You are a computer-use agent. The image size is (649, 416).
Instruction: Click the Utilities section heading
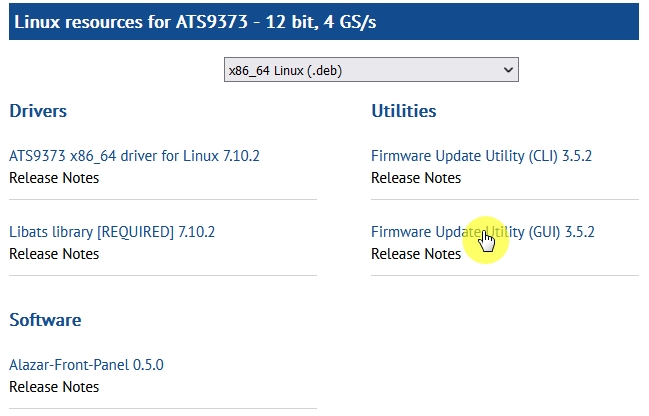pyautogui.click(x=404, y=111)
